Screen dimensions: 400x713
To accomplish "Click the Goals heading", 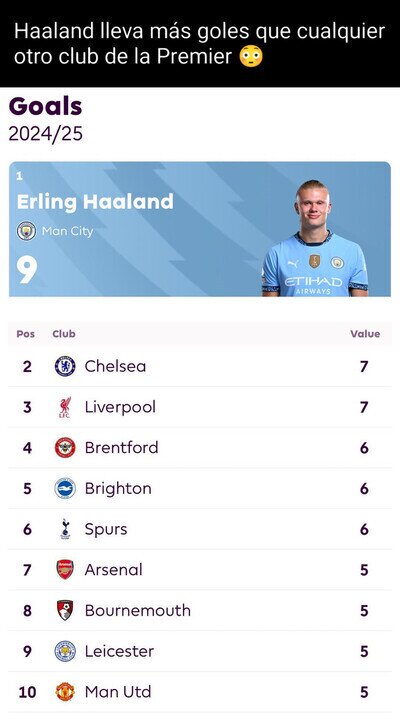I will pos(45,107).
